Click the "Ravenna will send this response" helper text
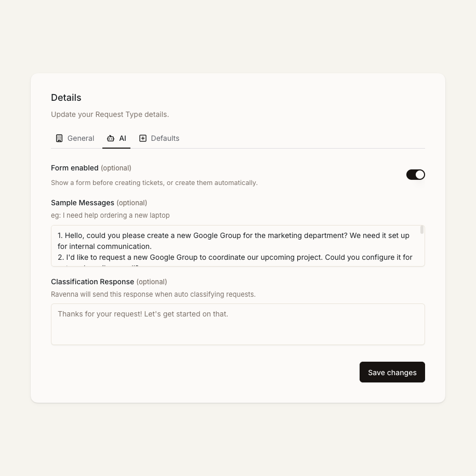Viewport: 476px width, 476px height. pos(153,294)
